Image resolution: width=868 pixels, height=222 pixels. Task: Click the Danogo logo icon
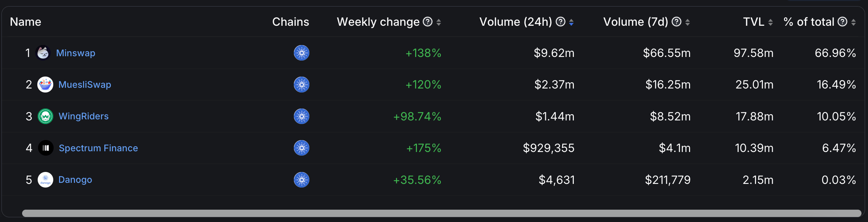point(45,180)
